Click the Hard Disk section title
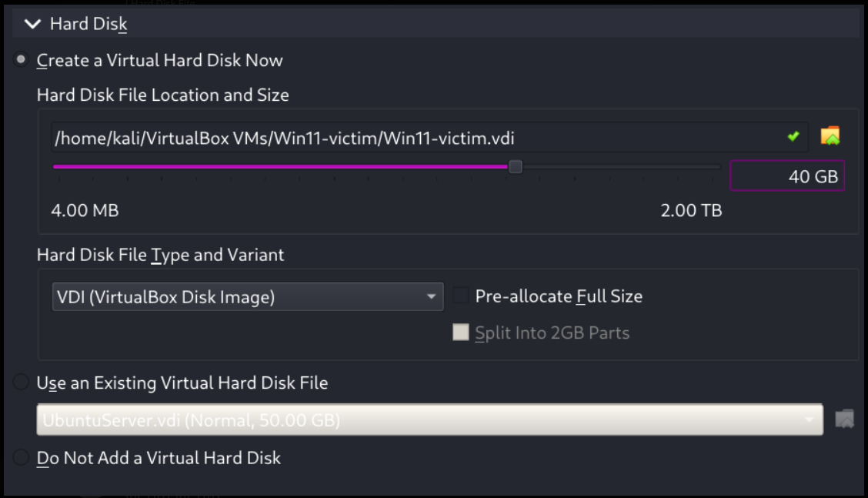Viewport: 868px width, 498px height. (x=88, y=25)
